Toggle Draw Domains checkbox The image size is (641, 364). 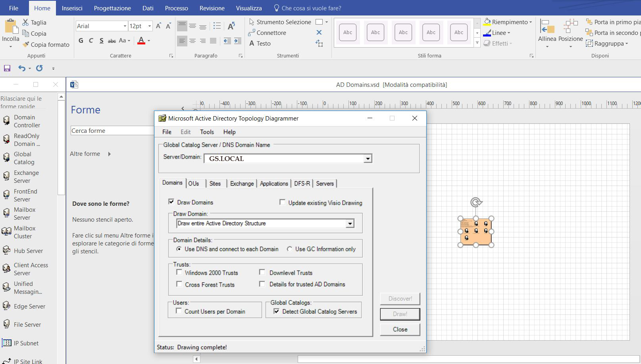point(171,202)
